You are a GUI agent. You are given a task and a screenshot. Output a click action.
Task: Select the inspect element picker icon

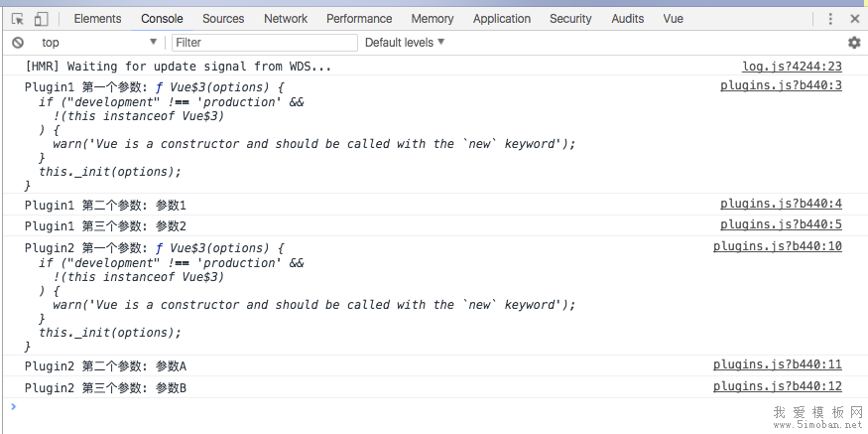coord(18,19)
